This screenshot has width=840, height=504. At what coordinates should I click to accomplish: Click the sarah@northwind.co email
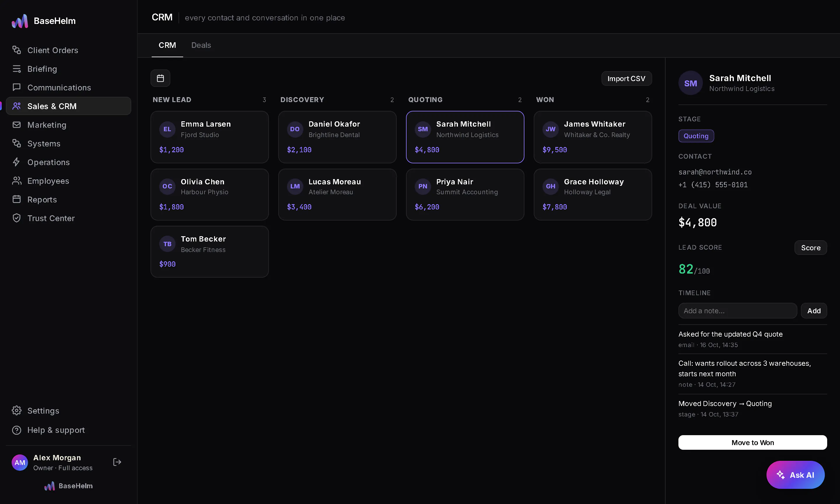click(x=715, y=172)
